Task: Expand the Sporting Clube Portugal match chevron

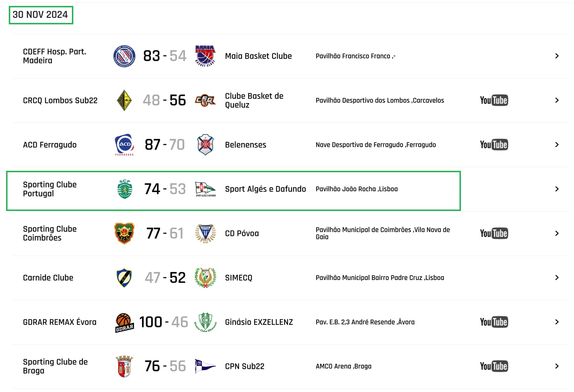Action: (557, 189)
